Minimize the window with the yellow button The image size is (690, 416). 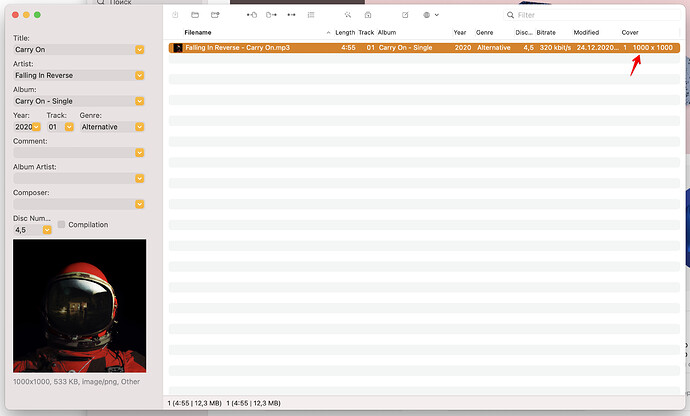tap(26, 15)
